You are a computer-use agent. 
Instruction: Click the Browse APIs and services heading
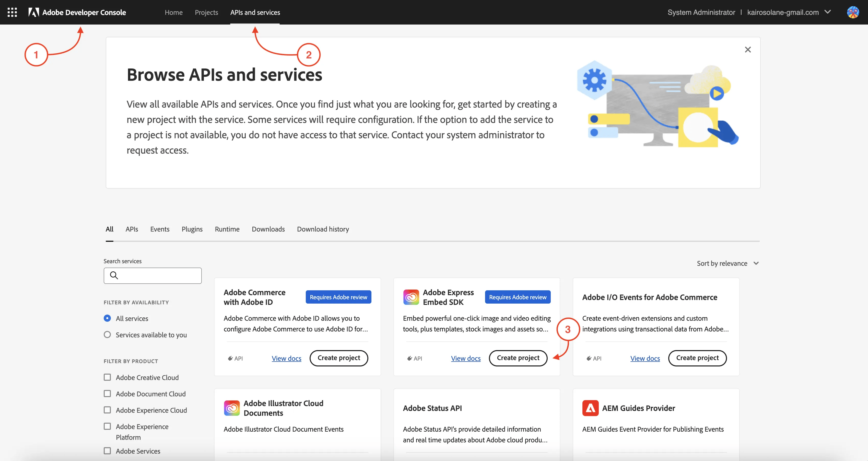225,75
